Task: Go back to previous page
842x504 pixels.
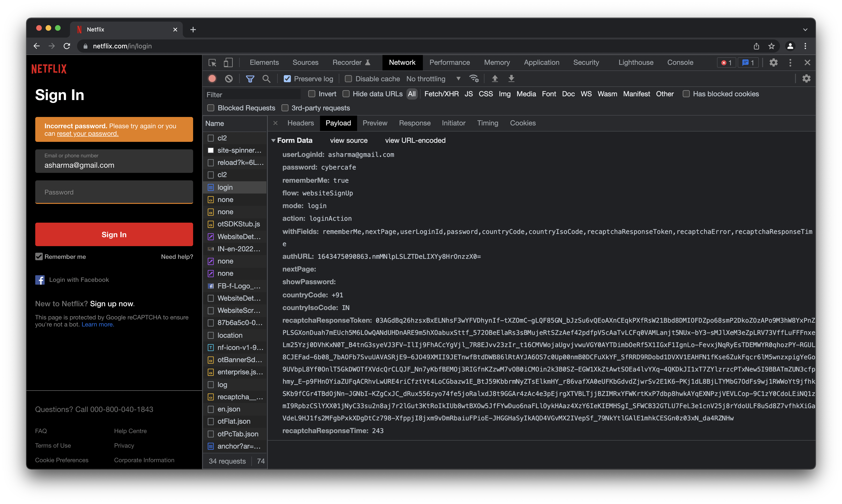Action: point(37,46)
